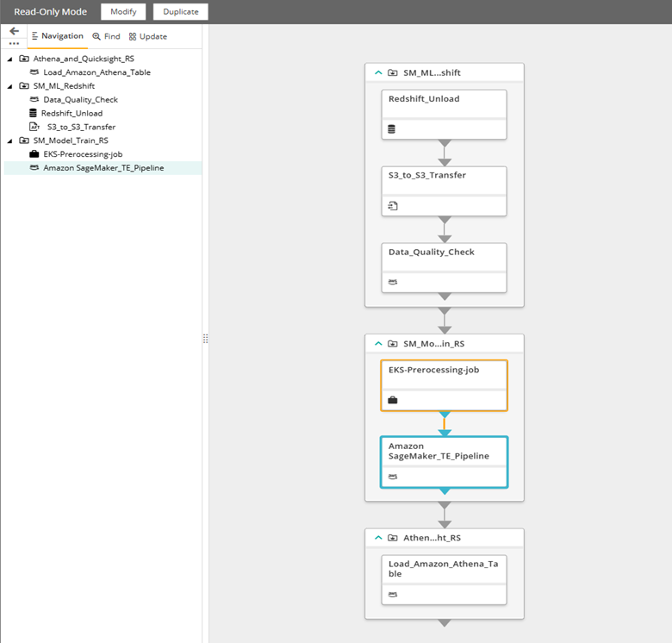Click database icon in Redshift_Unload canvas node

[x=392, y=129]
